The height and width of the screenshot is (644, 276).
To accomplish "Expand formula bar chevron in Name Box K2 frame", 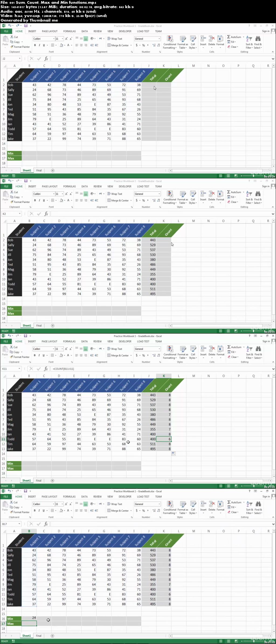I will coord(273,214).
